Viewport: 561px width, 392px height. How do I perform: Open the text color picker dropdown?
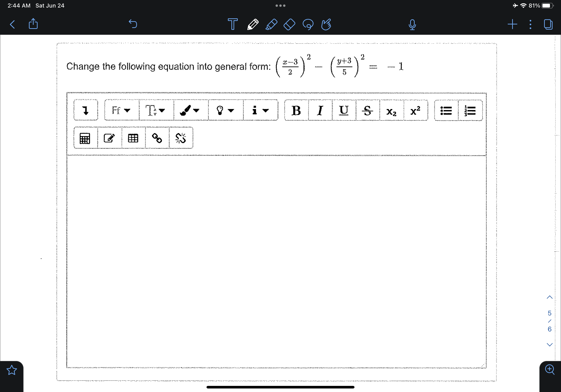[190, 110]
